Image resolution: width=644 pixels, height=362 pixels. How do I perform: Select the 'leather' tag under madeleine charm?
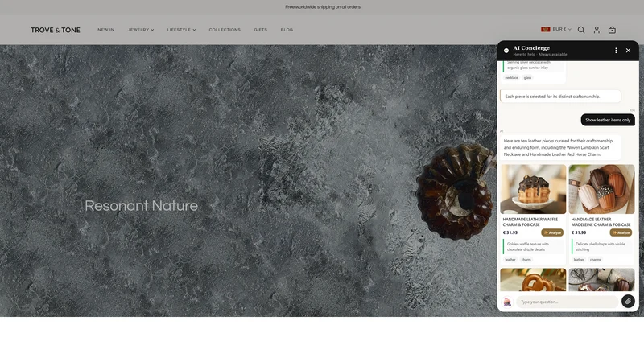tap(579, 259)
